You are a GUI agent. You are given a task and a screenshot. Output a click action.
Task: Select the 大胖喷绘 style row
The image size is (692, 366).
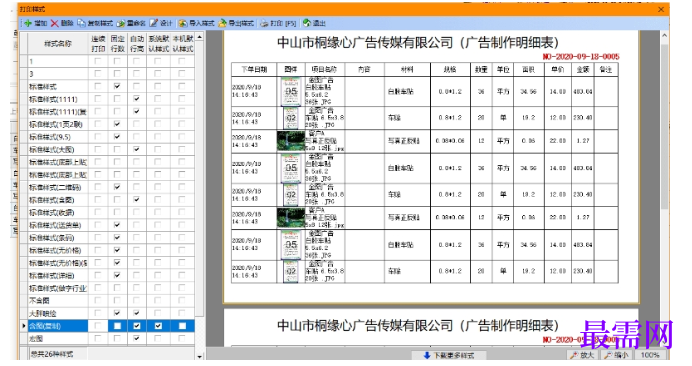[x=58, y=313]
